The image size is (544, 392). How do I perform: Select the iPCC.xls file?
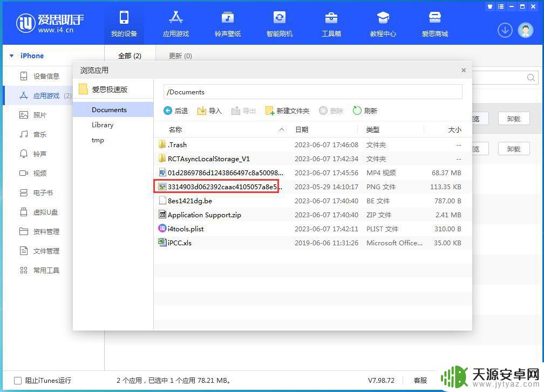click(312, 243)
